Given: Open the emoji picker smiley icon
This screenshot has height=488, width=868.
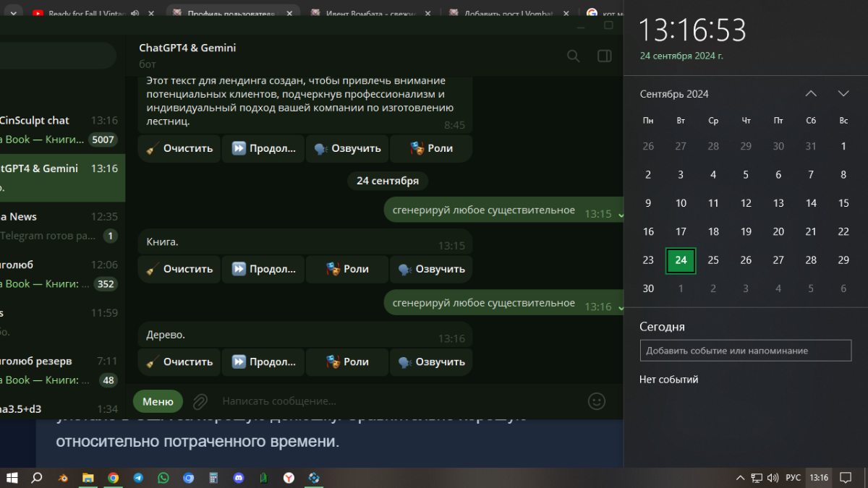Looking at the screenshot, I should click(x=597, y=401).
